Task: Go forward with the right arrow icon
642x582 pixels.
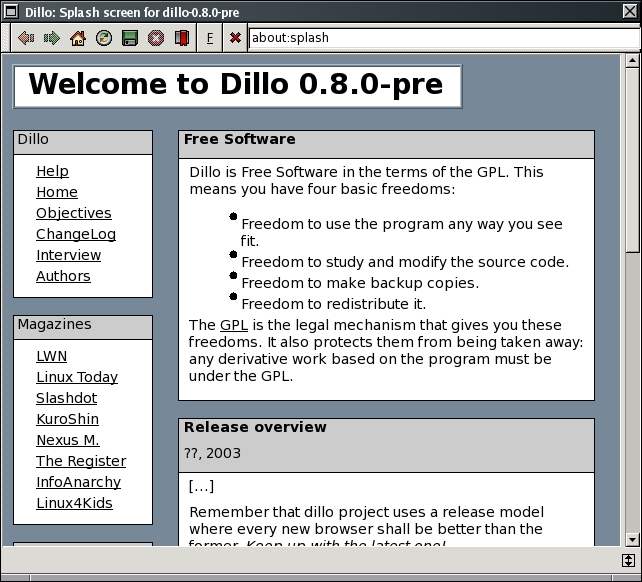Action: (x=52, y=38)
